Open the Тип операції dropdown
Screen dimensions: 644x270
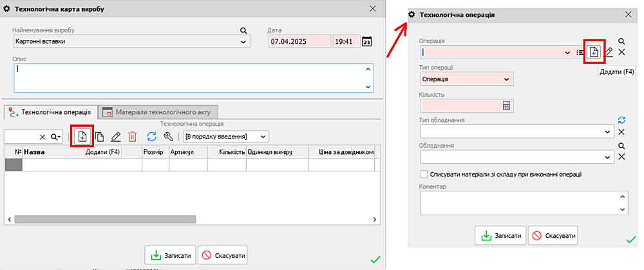coord(507,79)
